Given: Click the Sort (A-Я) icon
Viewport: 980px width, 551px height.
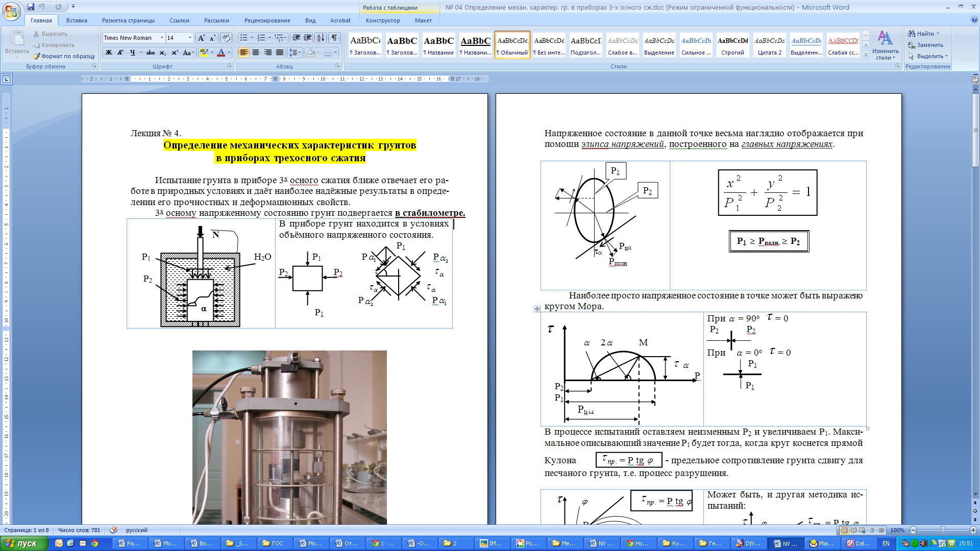Looking at the screenshot, I should 321,38.
